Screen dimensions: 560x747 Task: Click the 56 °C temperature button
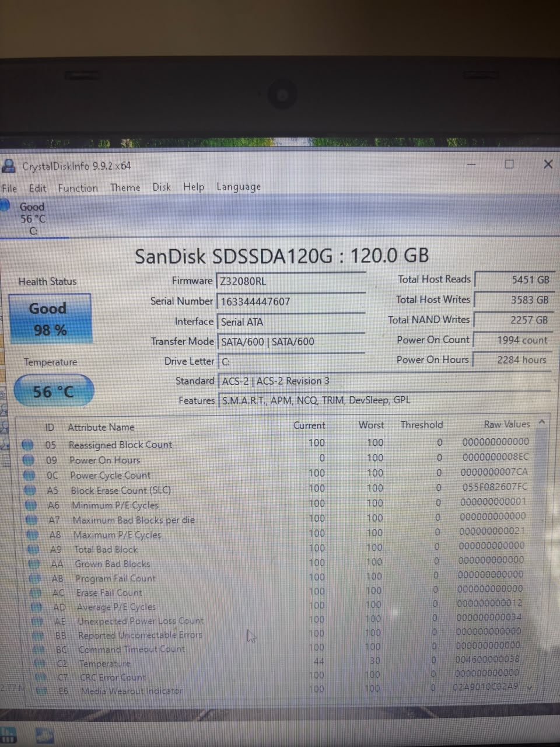(x=53, y=391)
